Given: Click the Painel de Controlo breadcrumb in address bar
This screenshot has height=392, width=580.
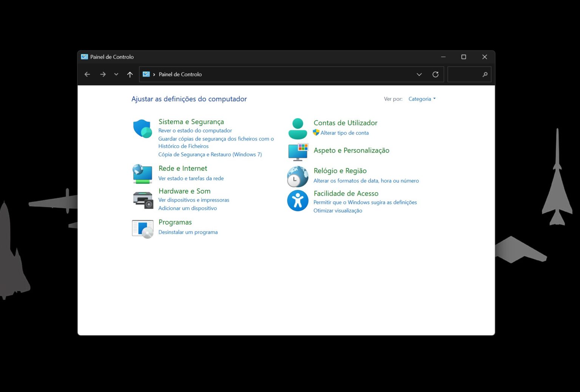Looking at the screenshot, I should point(180,74).
